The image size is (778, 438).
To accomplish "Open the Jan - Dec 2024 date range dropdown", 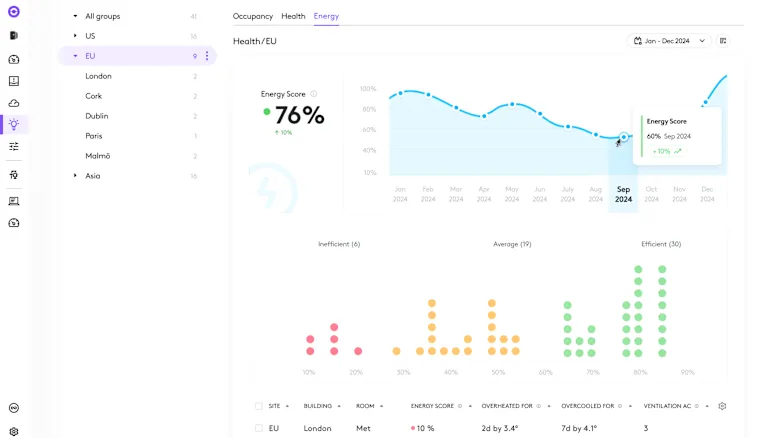I will [668, 41].
